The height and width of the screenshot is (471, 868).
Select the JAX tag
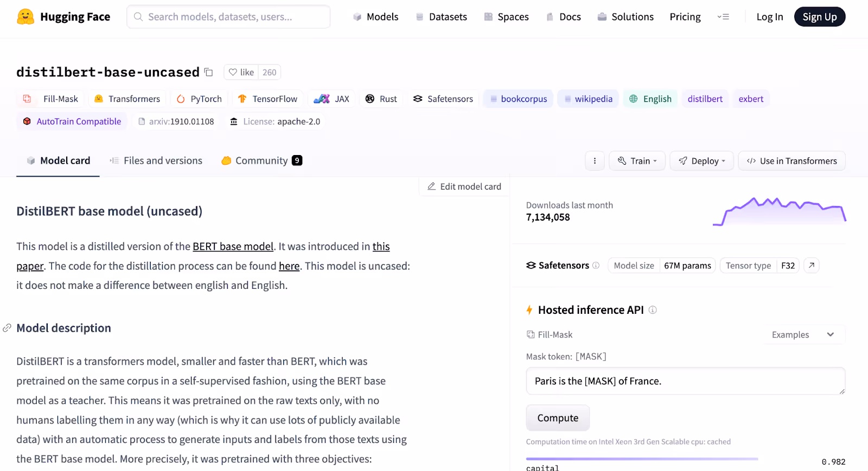(x=331, y=99)
